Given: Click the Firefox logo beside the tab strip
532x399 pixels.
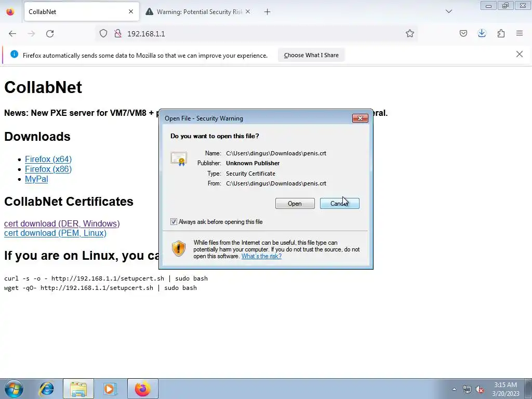Looking at the screenshot, I should coord(10,11).
